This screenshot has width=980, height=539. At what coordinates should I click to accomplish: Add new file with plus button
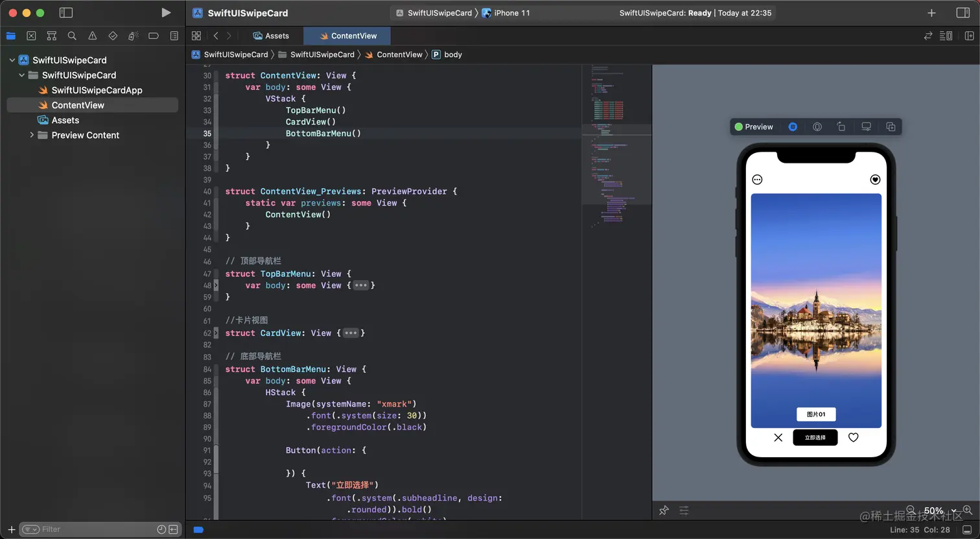11,529
